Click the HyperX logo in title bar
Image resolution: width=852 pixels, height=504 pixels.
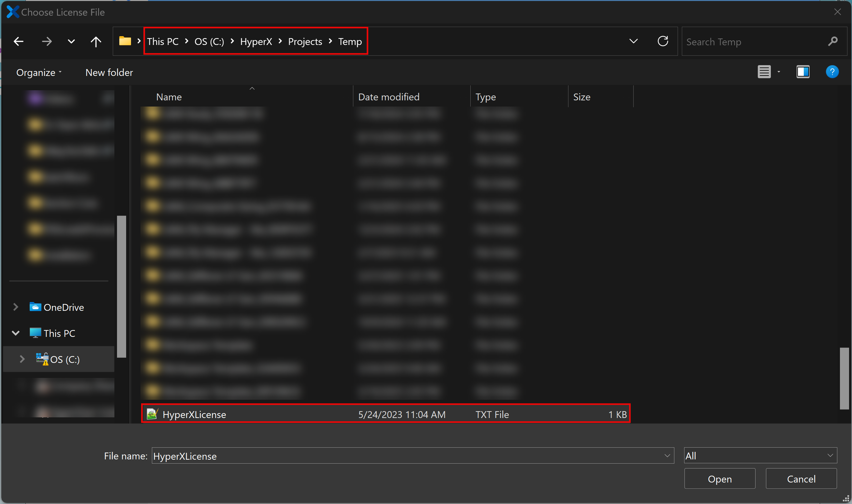click(13, 12)
